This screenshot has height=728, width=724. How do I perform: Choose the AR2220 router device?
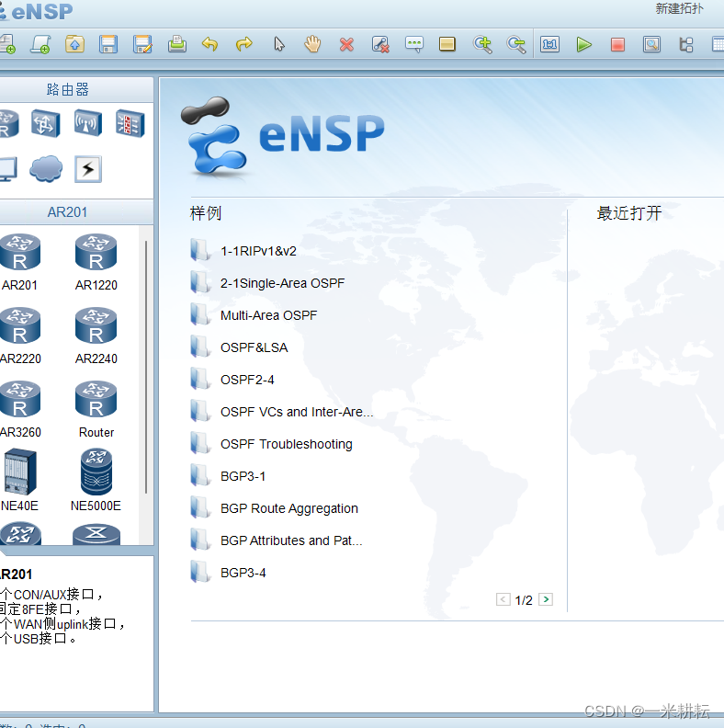click(20, 336)
